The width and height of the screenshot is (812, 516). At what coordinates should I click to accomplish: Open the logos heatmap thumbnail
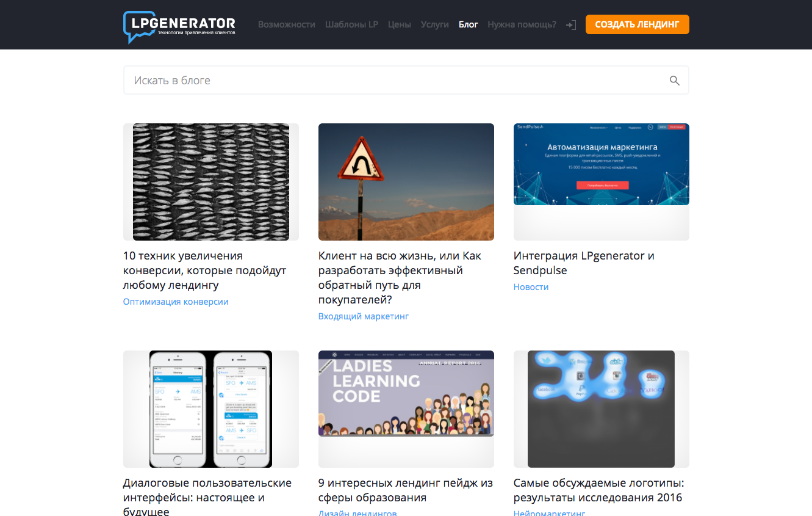click(x=602, y=409)
